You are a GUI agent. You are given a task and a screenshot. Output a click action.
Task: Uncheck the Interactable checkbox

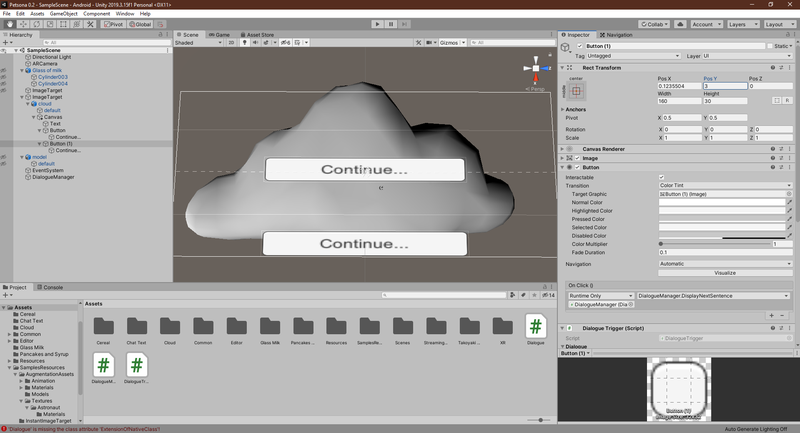pos(661,177)
